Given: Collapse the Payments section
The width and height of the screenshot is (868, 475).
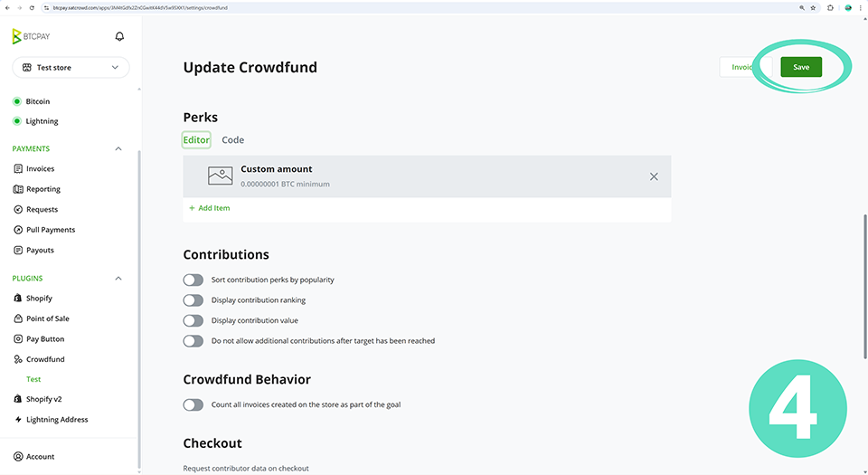Looking at the screenshot, I should pos(118,148).
